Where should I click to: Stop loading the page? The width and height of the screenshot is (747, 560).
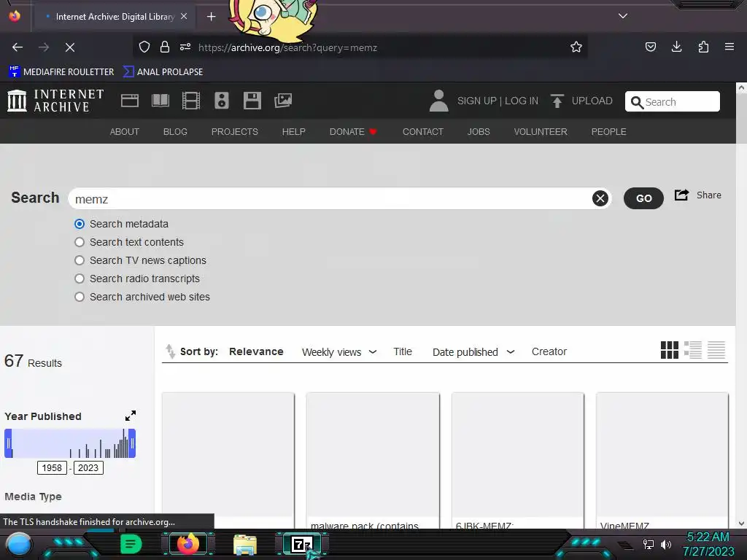[x=70, y=47]
